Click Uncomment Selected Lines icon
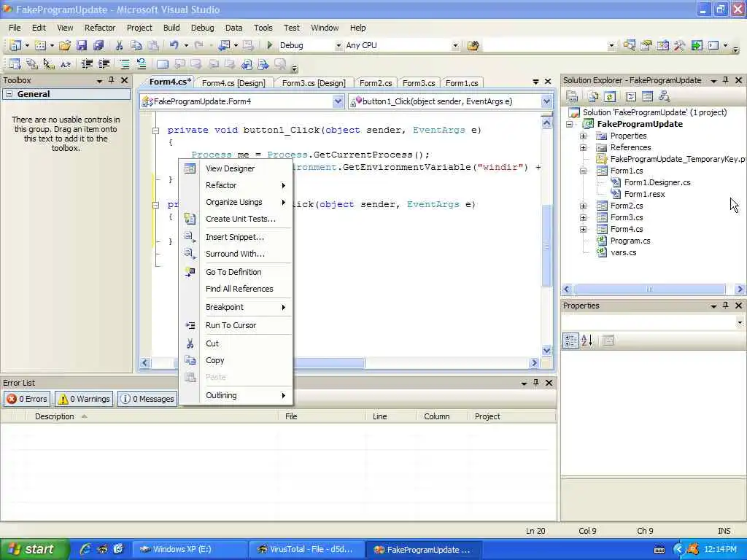The height and width of the screenshot is (560, 747). (x=141, y=64)
